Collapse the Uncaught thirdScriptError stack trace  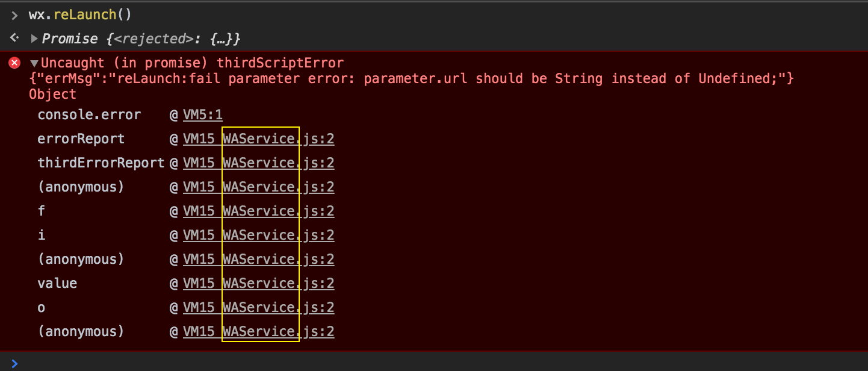[x=34, y=63]
